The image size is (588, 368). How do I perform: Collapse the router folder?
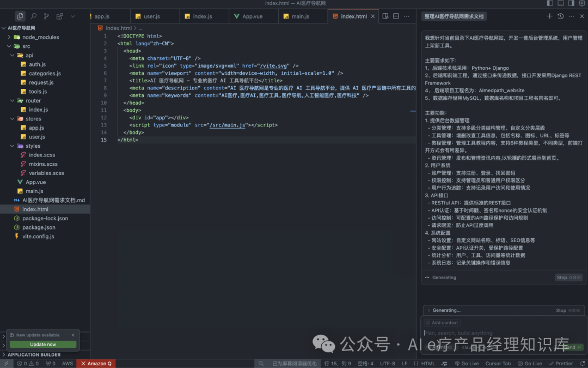click(x=13, y=101)
